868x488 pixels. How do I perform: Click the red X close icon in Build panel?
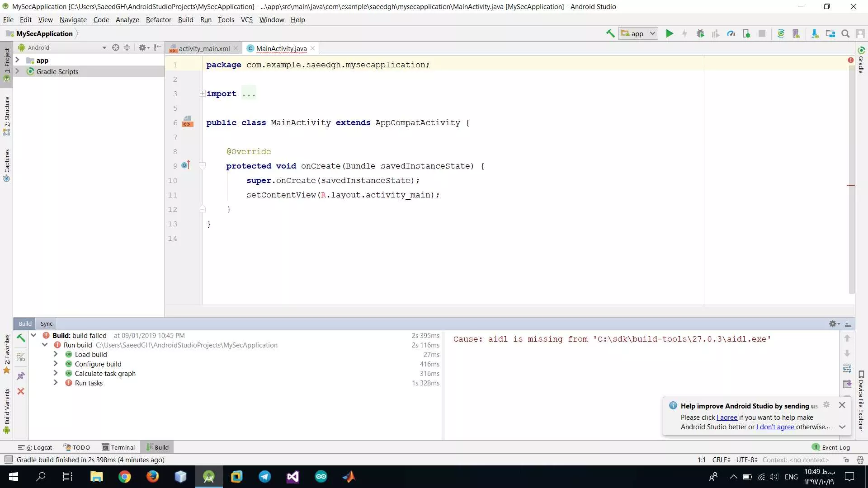pos(21,391)
